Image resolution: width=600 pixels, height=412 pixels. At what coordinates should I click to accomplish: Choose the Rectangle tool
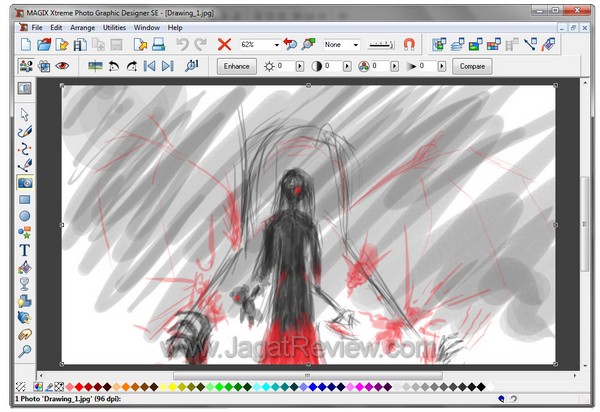pos(25,199)
